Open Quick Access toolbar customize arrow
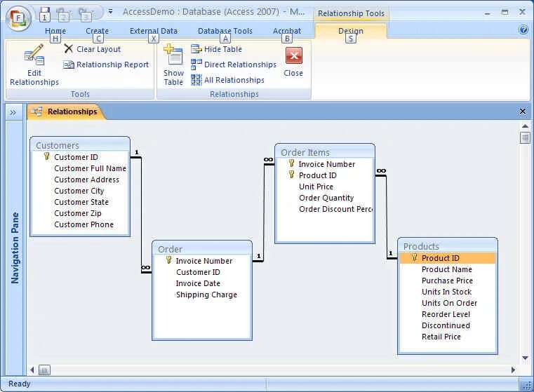Viewport: 534px width, 392px height. pos(110,11)
